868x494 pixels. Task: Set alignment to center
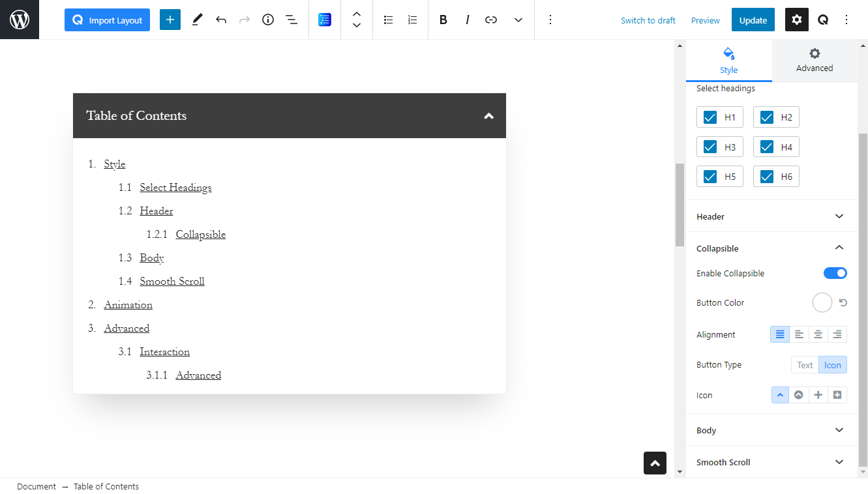pos(818,334)
